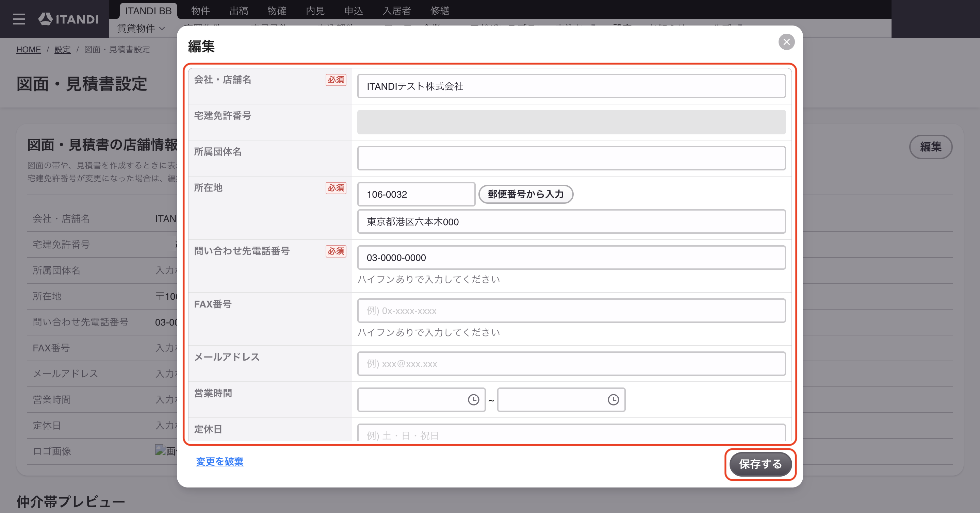This screenshot has height=513, width=980.
Task: Open the 修繕 menu tab
Action: pyautogui.click(x=440, y=11)
